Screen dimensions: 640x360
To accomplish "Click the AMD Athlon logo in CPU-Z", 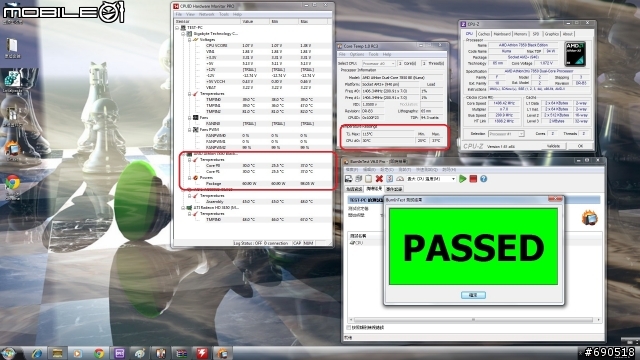I will point(575,54).
